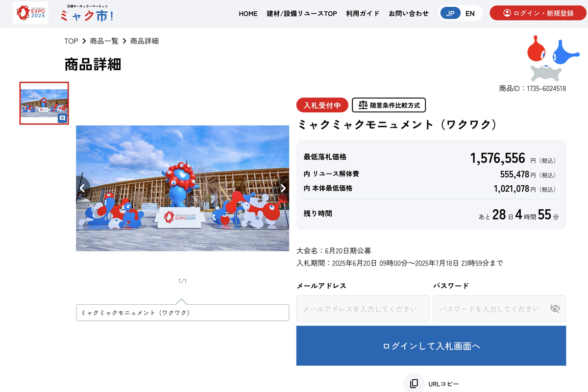The width and height of the screenshot is (588, 392).
Task: Click the URL copy icon
Action: [x=414, y=383]
